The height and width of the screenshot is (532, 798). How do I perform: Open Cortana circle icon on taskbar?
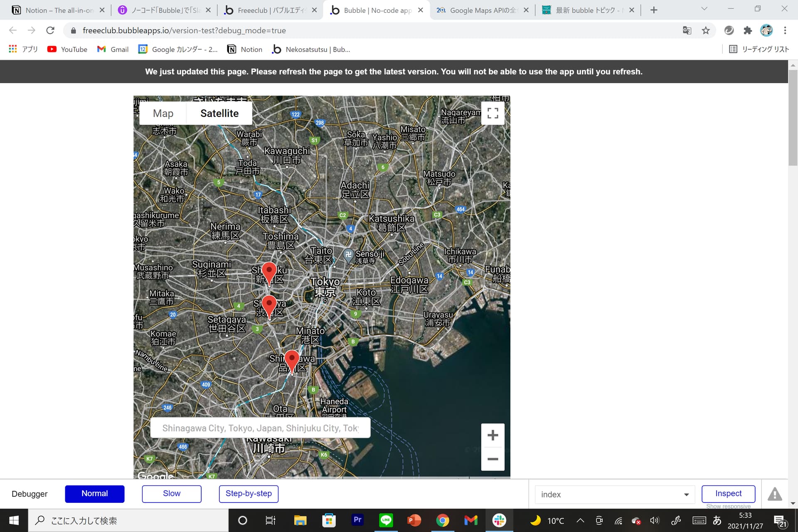(x=243, y=520)
